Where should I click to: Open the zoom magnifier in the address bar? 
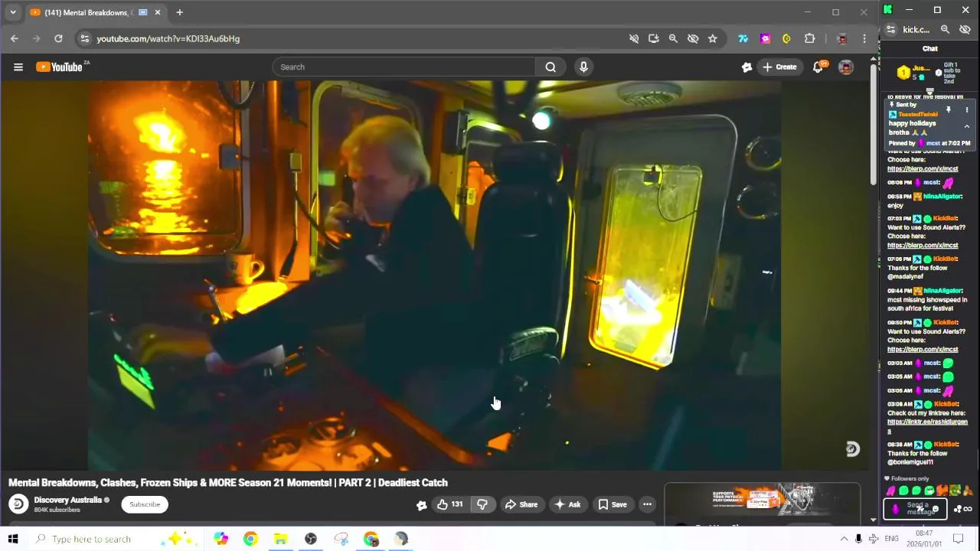pos(673,38)
